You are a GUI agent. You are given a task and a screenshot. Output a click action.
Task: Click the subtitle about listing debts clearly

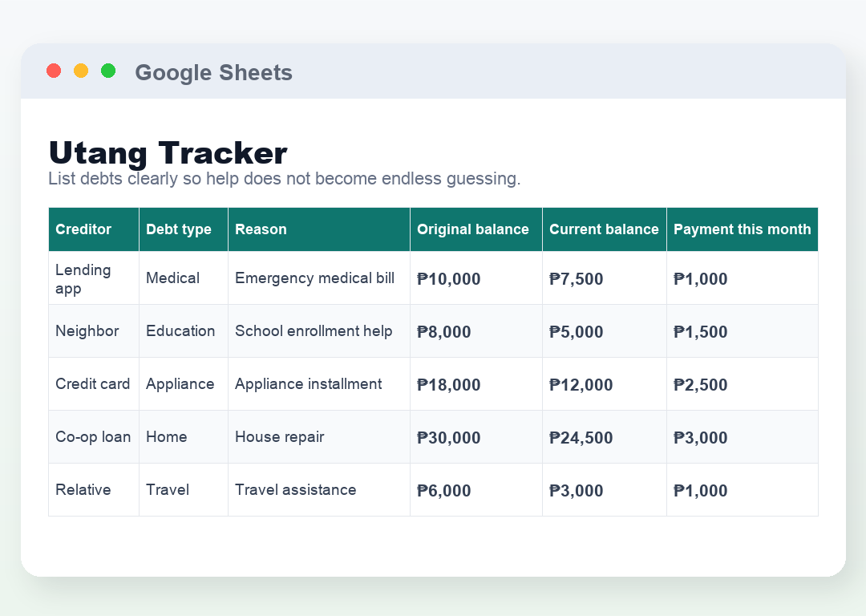tap(285, 178)
